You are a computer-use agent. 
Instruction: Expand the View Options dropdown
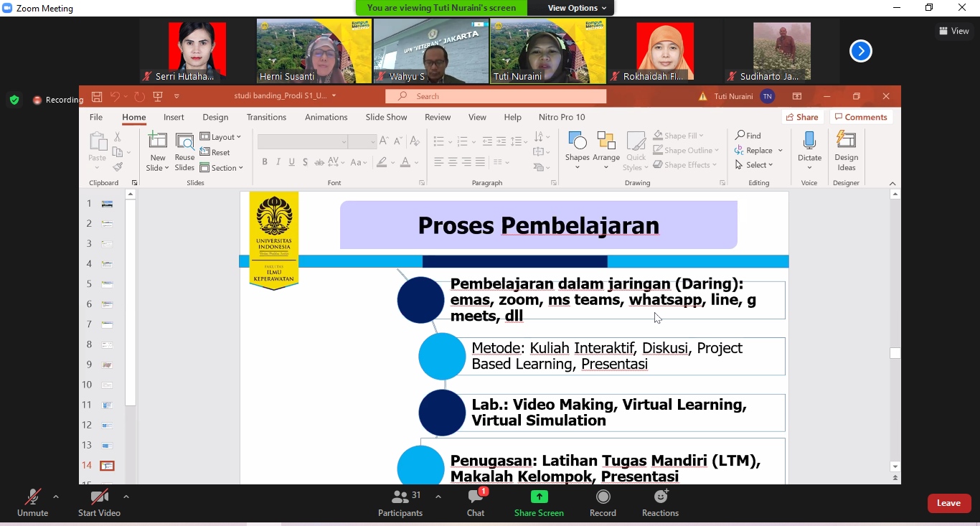(577, 8)
